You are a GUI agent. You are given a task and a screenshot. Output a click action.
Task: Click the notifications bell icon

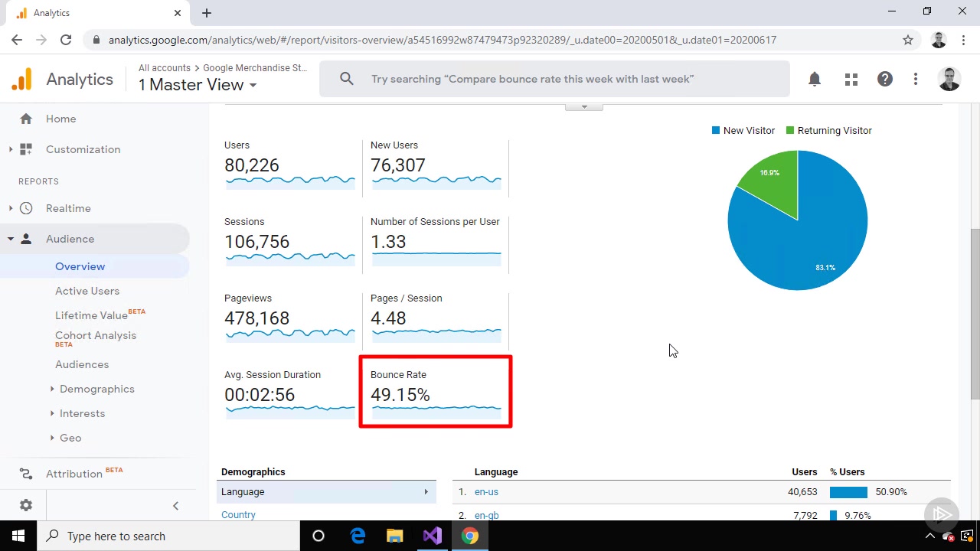point(815,79)
